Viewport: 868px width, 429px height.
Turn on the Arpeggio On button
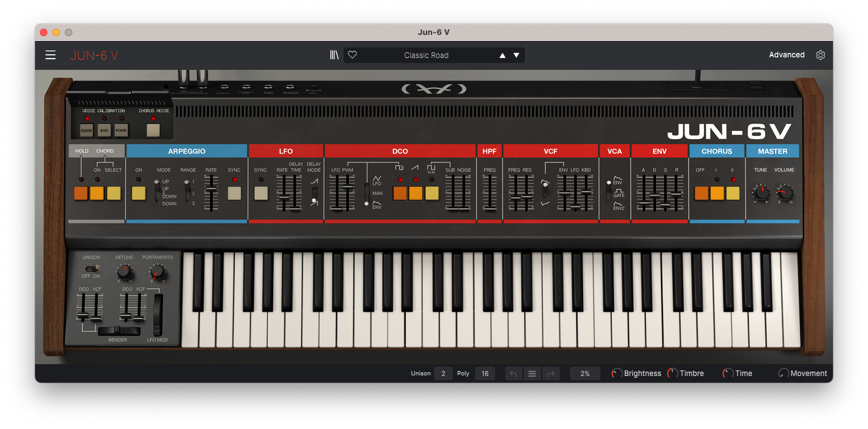pos(138,193)
